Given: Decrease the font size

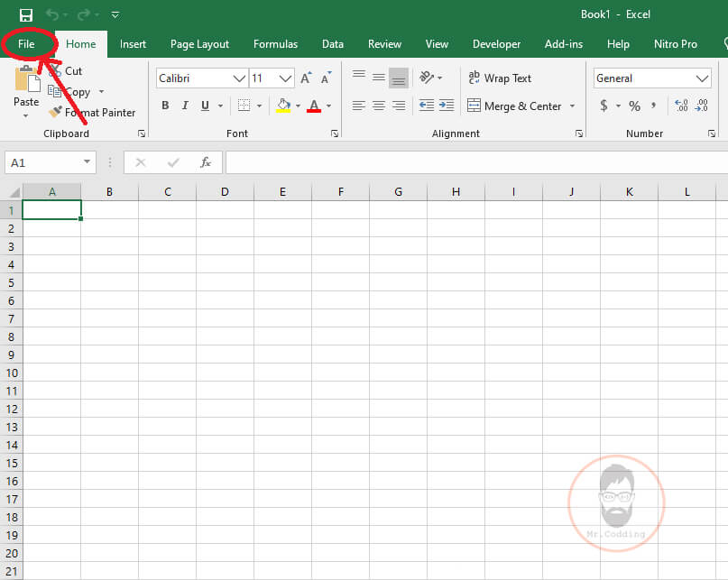Looking at the screenshot, I should (x=327, y=78).
